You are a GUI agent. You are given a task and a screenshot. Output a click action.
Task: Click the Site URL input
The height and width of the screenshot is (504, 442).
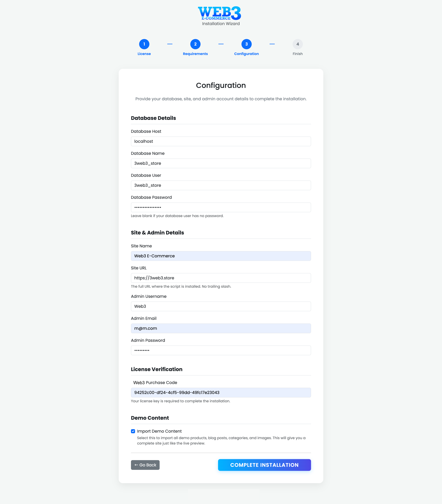(221, 278)
